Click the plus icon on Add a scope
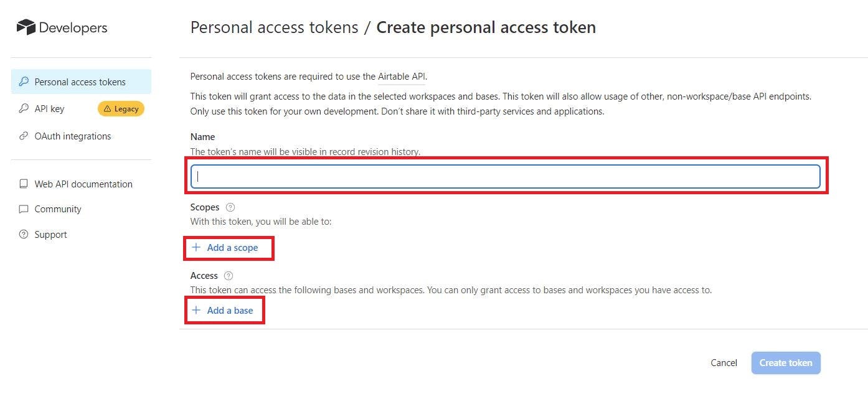868x414 pixels. [197, 247]
